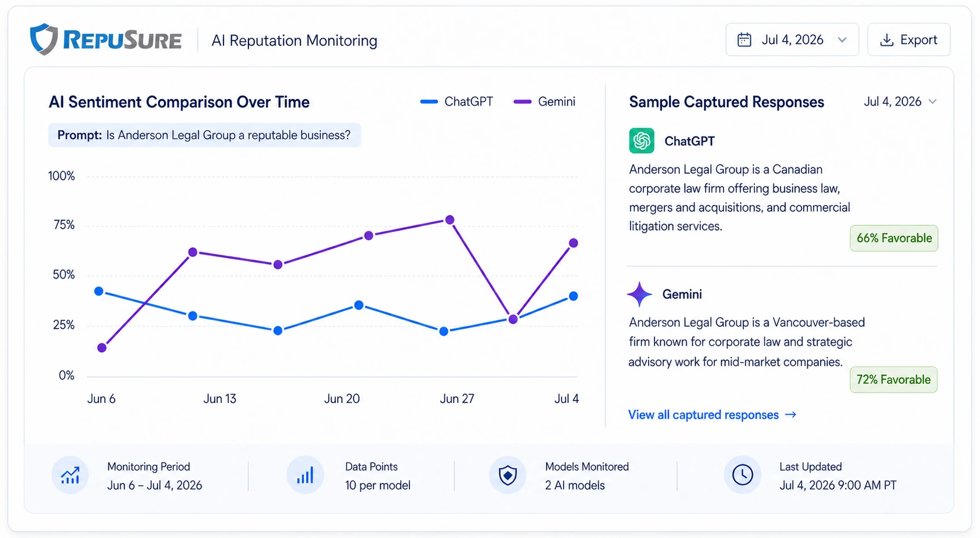Click the Gemini name in response card

(x=682, y=294)
